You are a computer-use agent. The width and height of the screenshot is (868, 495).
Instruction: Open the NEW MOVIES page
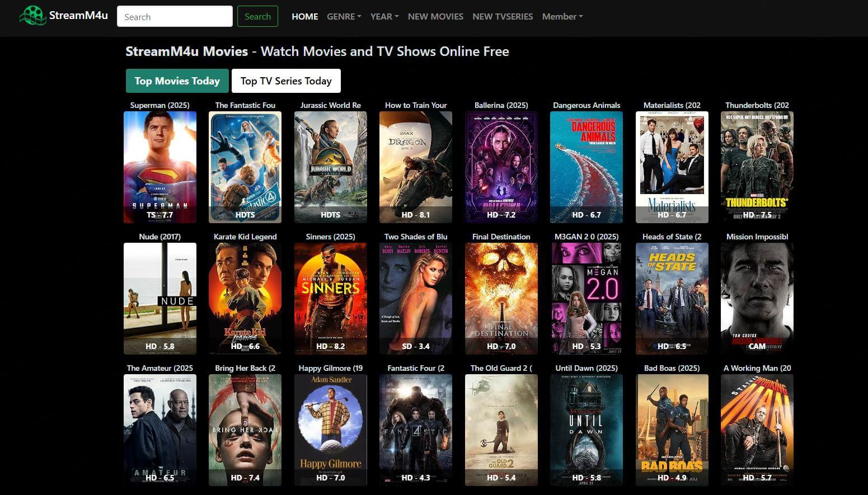click(x=435, y=16)
